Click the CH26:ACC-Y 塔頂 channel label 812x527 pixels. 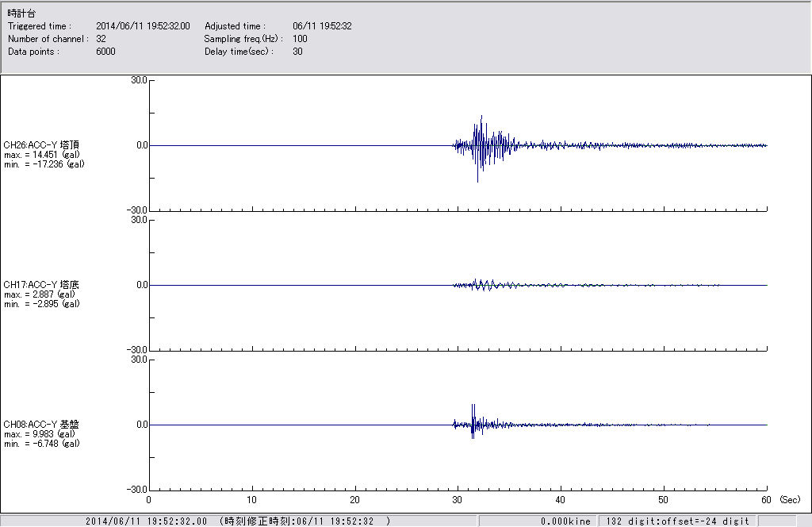tap(41, 145)
